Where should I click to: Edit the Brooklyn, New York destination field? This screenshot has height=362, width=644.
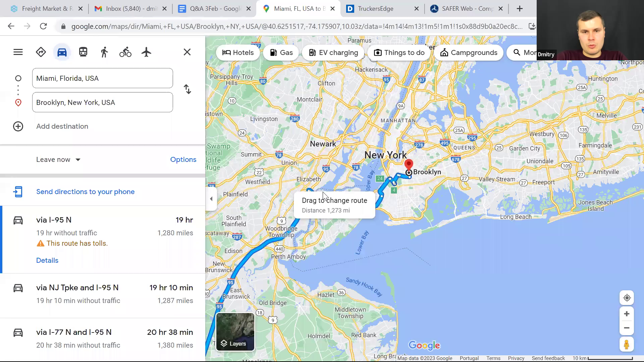pos(103,103)
